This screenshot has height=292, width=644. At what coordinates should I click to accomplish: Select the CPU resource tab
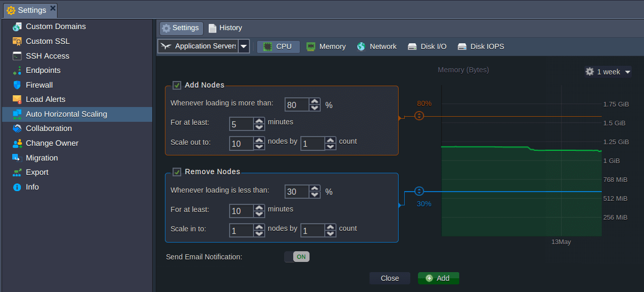coord(278,46)
